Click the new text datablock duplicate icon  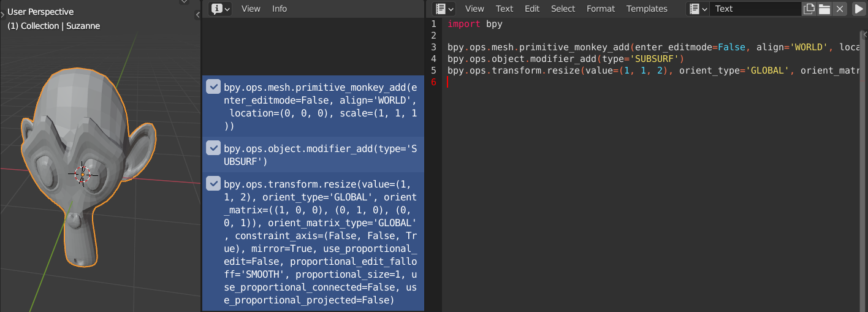809,9
